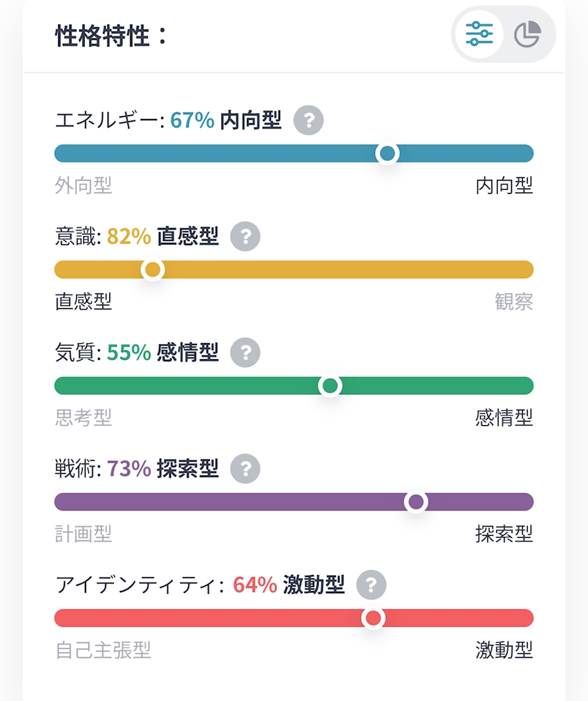Click the blue エネルギー slider handle
Screen dimensions: 588x701
[x=387, y=153]
